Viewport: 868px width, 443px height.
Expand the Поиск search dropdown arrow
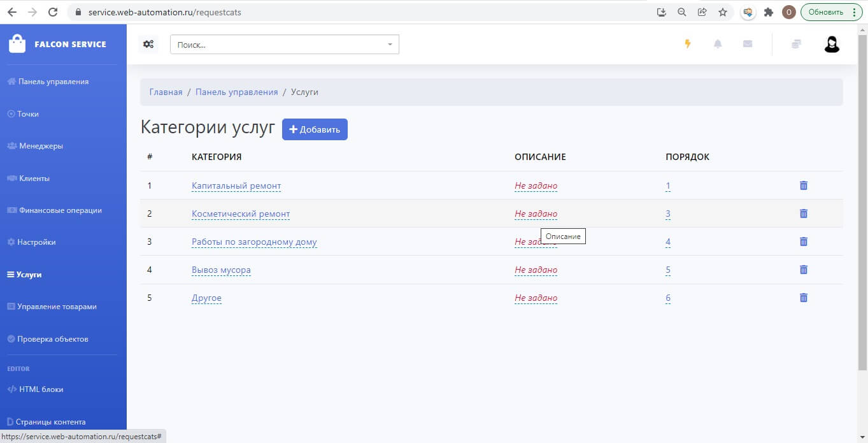click(x=390, y=45)
